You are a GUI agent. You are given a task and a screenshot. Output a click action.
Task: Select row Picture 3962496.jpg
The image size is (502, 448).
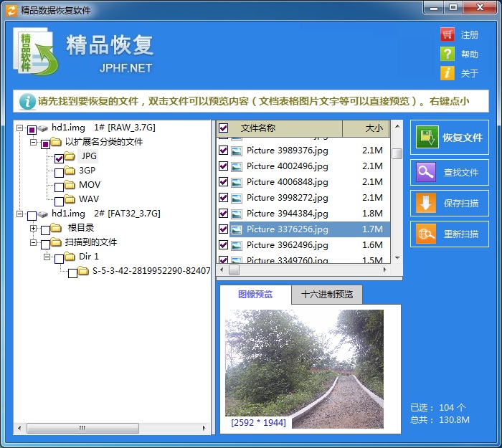[303, 245]
